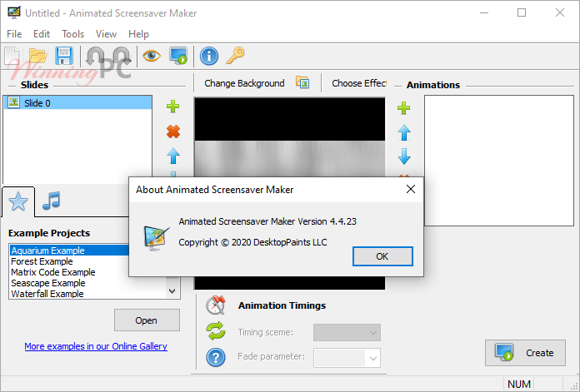Add animation with the green plus

[403, 108]
